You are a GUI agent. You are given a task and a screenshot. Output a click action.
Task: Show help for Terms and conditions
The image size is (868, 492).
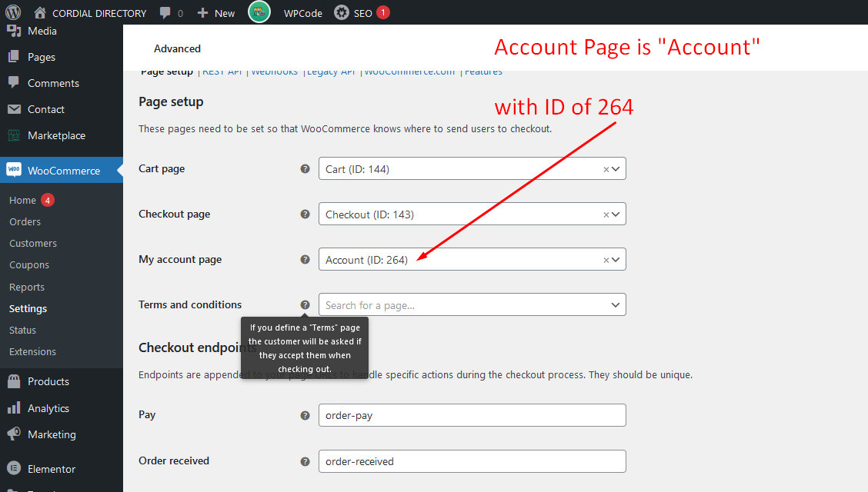[x=305, y=304]
